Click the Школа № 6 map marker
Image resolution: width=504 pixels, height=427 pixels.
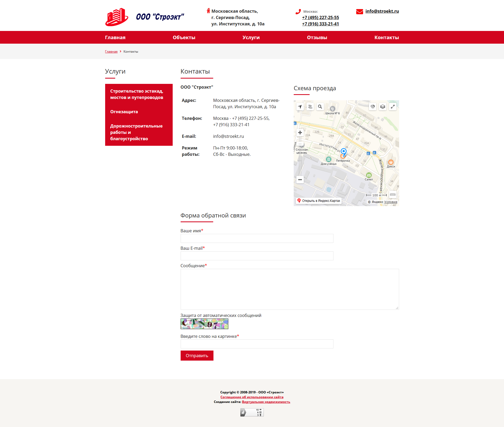click(333, 108)
